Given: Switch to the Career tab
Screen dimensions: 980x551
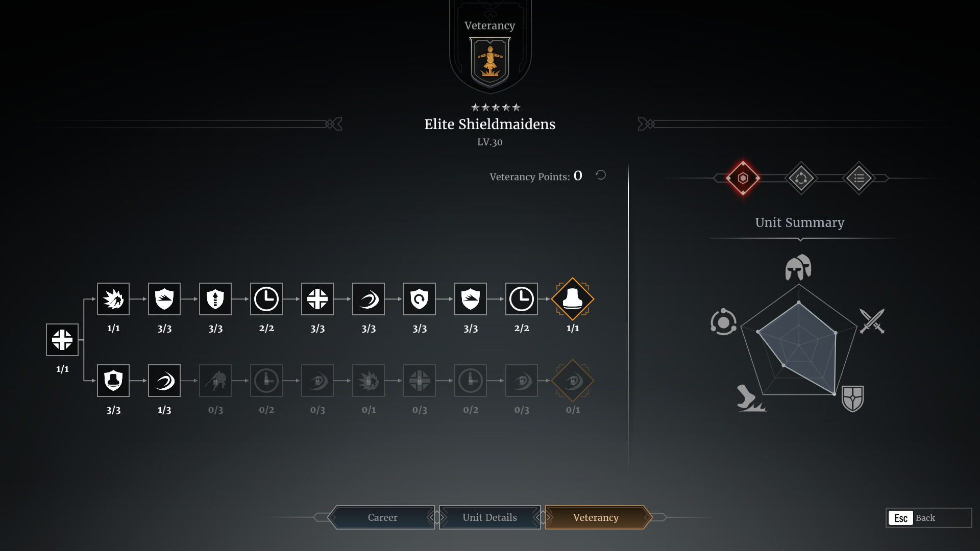Looking at the screenshot, I should coord(382,517).
